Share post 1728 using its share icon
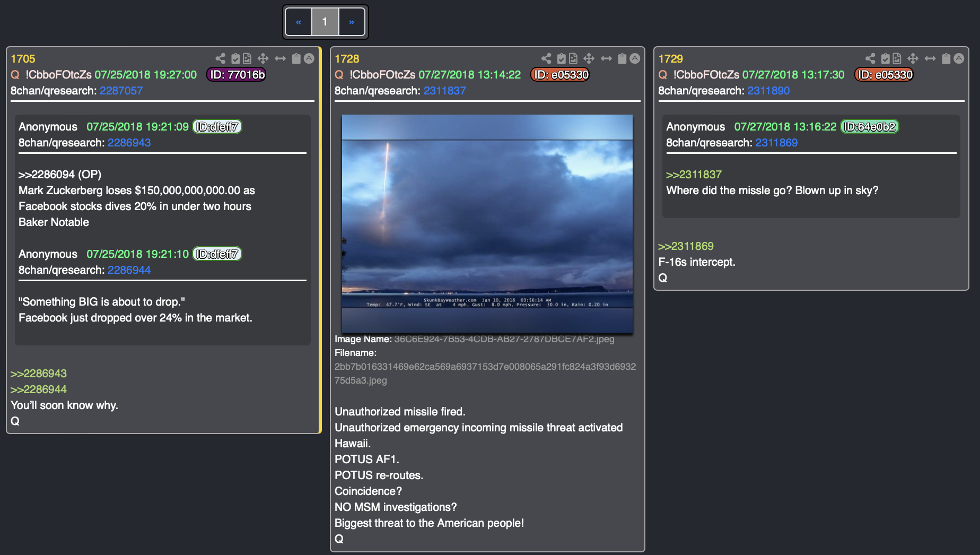This screenshot has width=980, height=555. [x=546, y=58]
